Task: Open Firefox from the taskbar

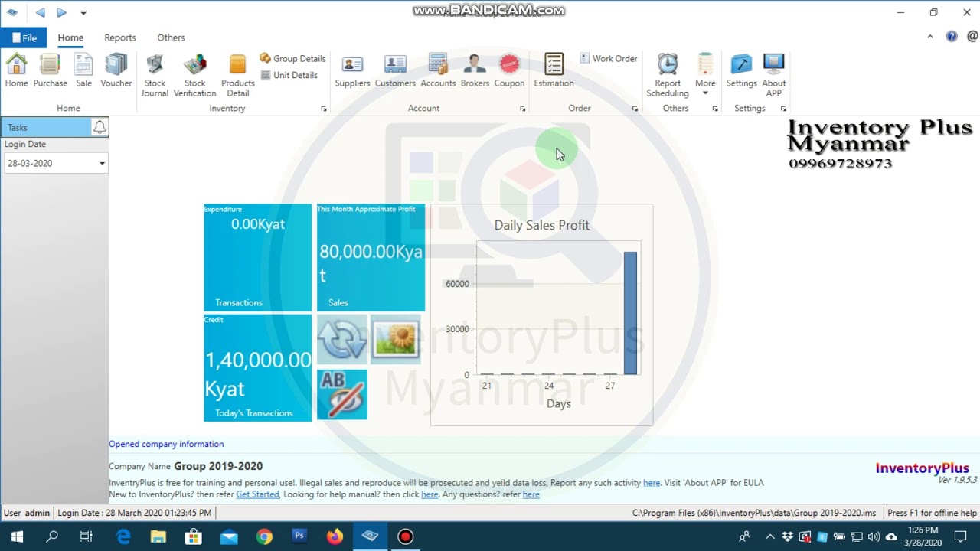Action: (335, 537)
